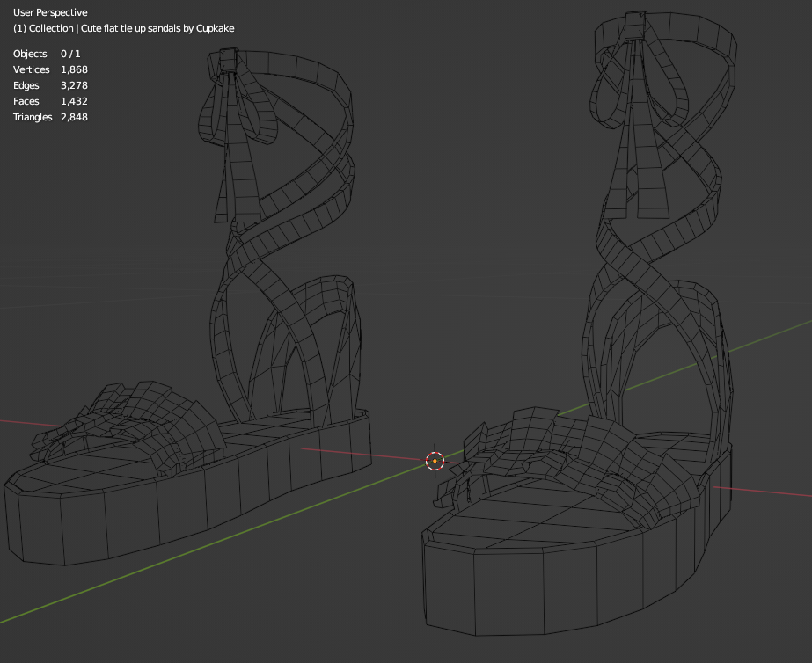Click the Triangles 2,848 statistic readout
This screenshot has width=812, height=663.
(x=51, y=117)
